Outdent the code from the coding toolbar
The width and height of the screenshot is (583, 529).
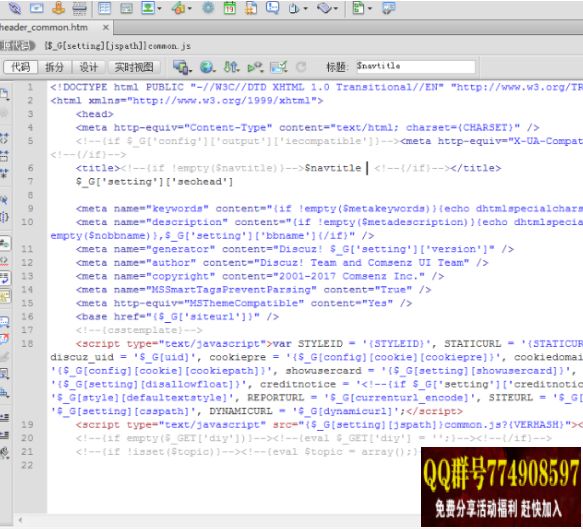tap(5, 435)
